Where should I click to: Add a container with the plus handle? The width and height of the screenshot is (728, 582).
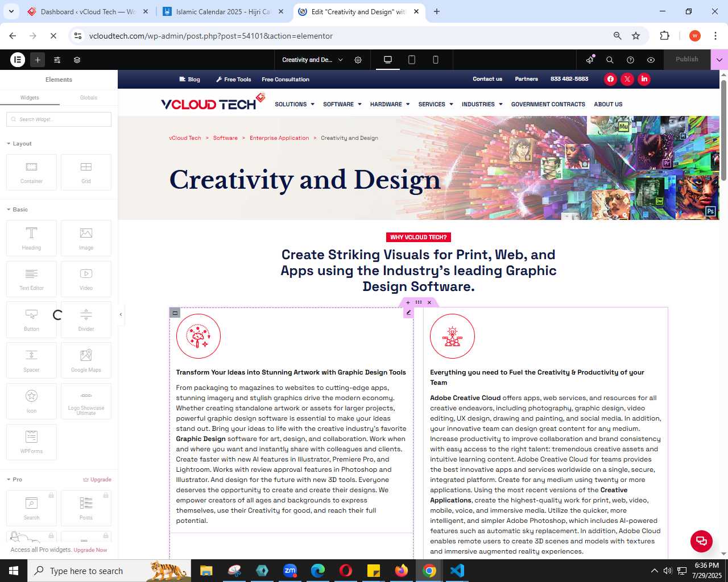click(x=408, y=302)
